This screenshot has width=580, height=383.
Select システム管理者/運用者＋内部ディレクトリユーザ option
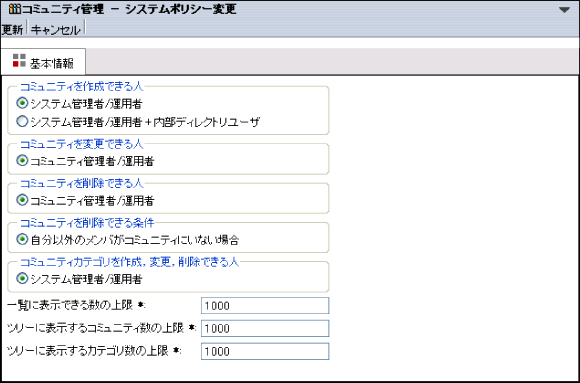tap(22, 121)
